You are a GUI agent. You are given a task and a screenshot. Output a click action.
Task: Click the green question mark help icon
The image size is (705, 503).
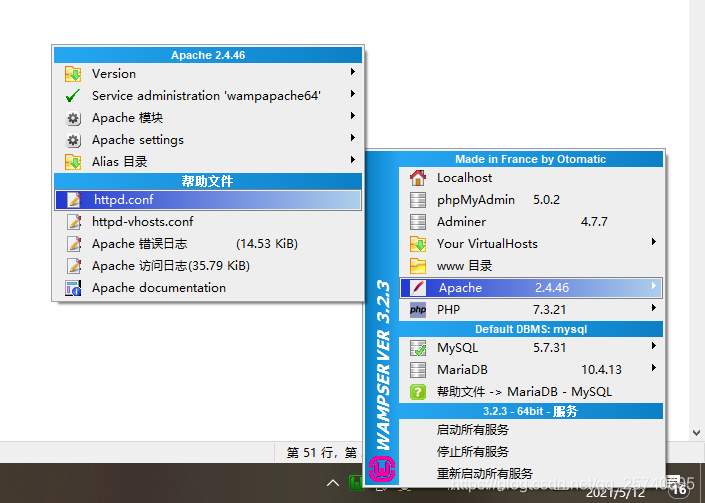(x=418, y=392)
